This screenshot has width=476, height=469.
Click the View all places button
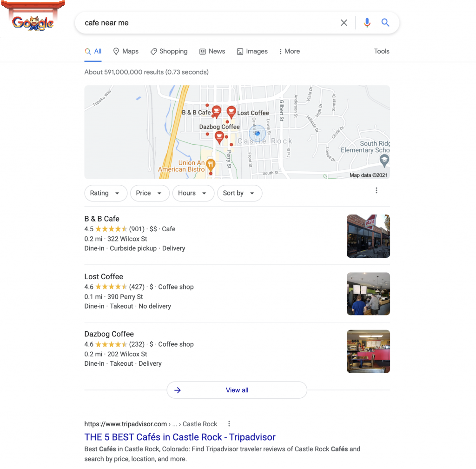pyautogui.click(x=237, y=390)
